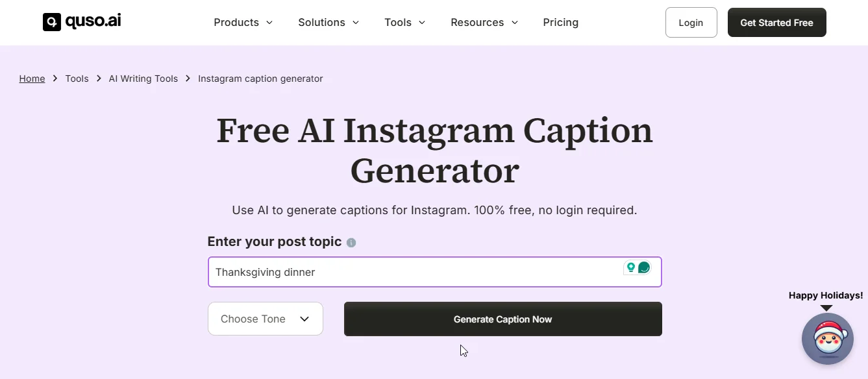The height and width of the screenshot is (379, 868).
Task: Click the info icon beside post topic label
Action: [351, 243]
